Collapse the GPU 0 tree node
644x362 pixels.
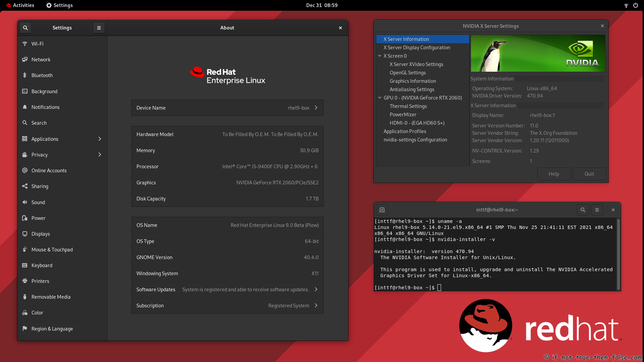[380, 98]
